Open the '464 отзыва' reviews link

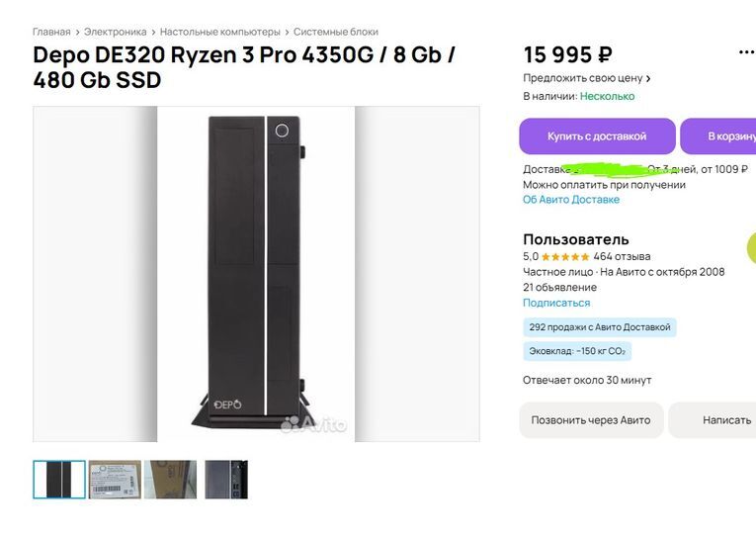coord(622,256)
